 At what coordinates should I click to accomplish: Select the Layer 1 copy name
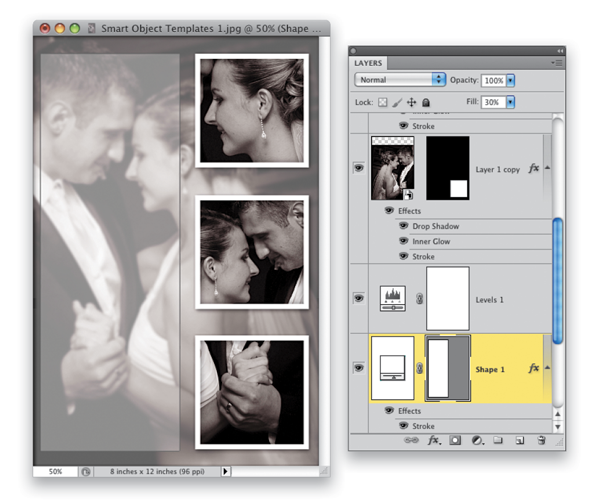(497, 169)
